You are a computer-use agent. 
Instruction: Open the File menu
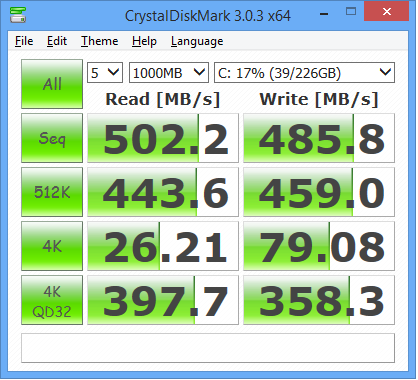click(x=24, y=41)
